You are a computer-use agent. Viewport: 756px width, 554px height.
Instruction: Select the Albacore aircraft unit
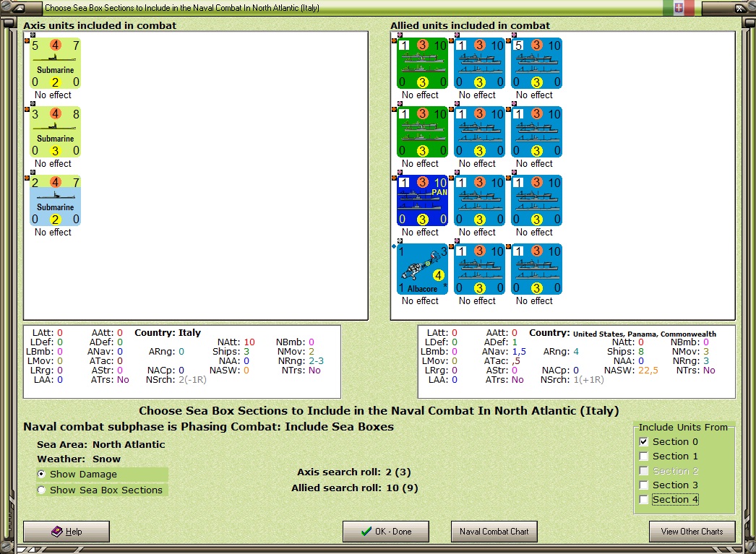click(422, 269)
